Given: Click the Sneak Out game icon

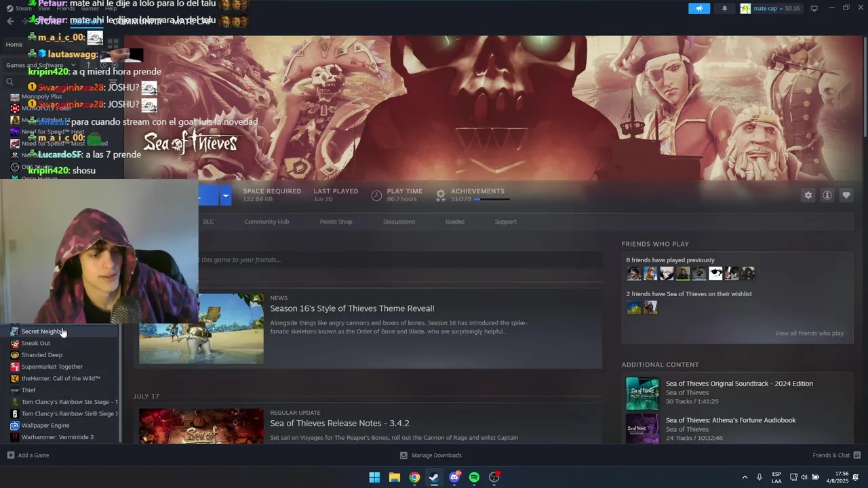Looking at the screenshot, I should [x=15, y=343].
